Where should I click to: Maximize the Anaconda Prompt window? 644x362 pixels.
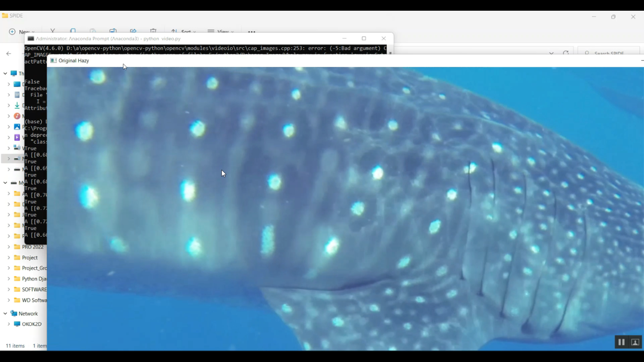tap(364, 39)
